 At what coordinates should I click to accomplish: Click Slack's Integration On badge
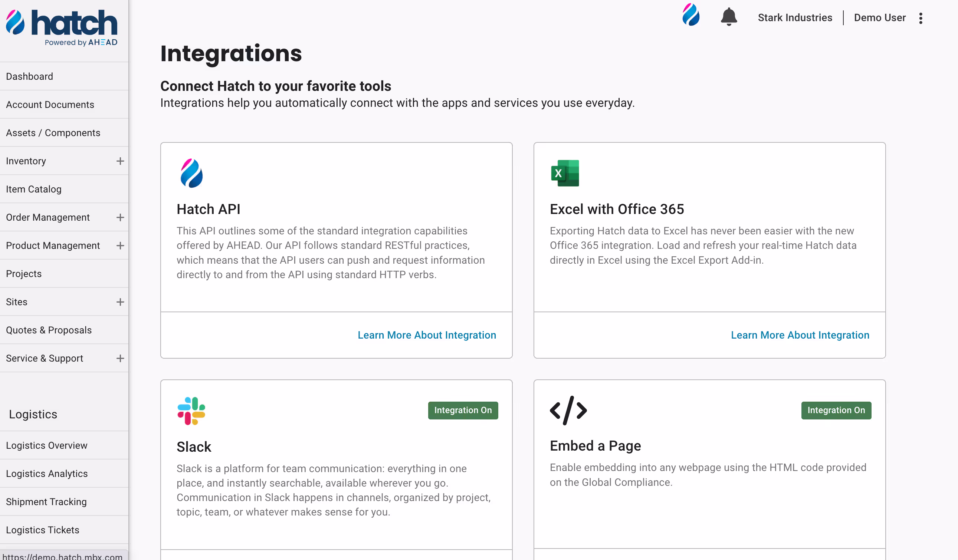click(x=463, y=410)
